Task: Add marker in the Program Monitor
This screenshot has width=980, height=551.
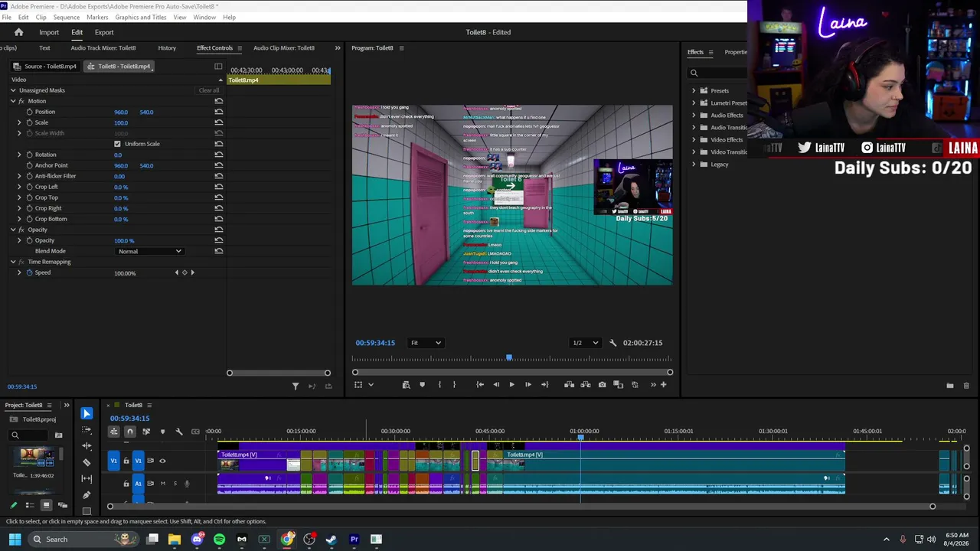Action: (422, 385)
